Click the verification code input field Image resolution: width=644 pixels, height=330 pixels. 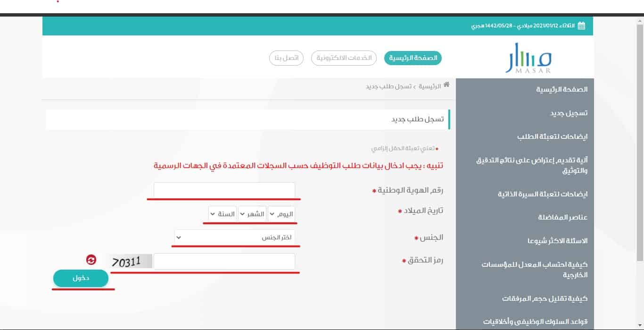click(x=224, y=261)
